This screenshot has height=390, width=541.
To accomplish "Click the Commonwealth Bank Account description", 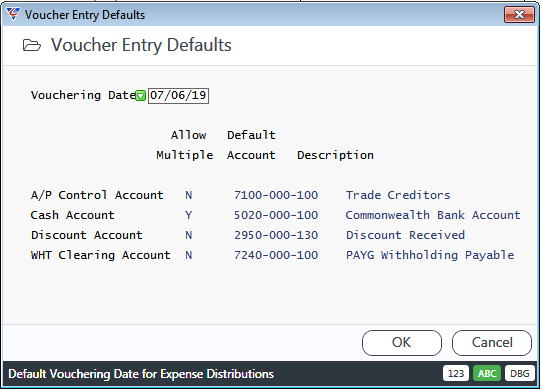I will pyautogui.click(x=433, y=215).
